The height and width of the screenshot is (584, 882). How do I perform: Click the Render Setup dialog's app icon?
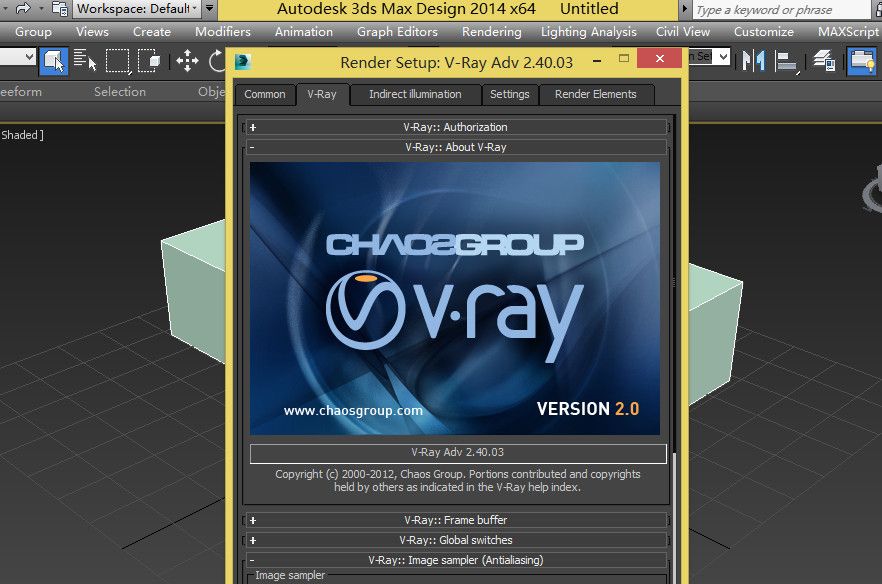click(x=243, y=61)
